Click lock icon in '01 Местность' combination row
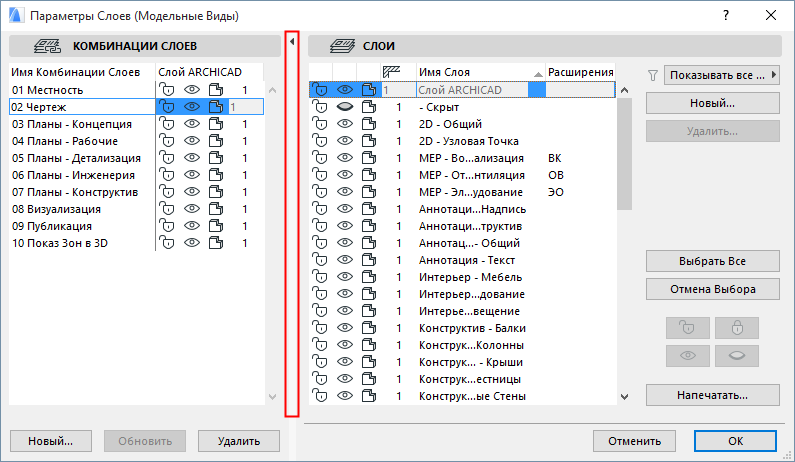795x462 pixels. (166, 90)
